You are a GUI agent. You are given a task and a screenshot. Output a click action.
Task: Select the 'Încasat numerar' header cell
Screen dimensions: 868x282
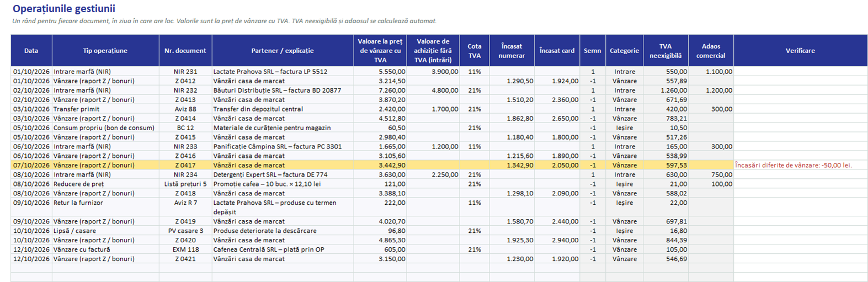pos(512,51)
